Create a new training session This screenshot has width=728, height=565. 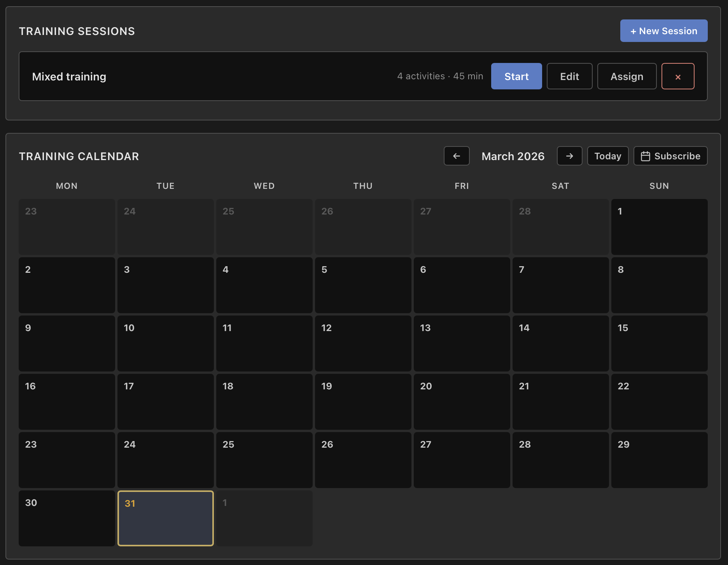click(663, 31)
